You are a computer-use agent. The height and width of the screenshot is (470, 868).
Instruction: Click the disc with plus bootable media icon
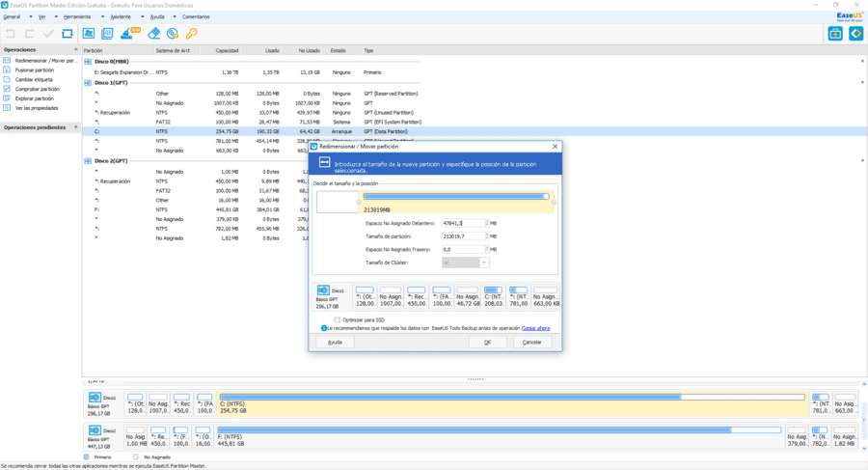(x=173, y=34)
